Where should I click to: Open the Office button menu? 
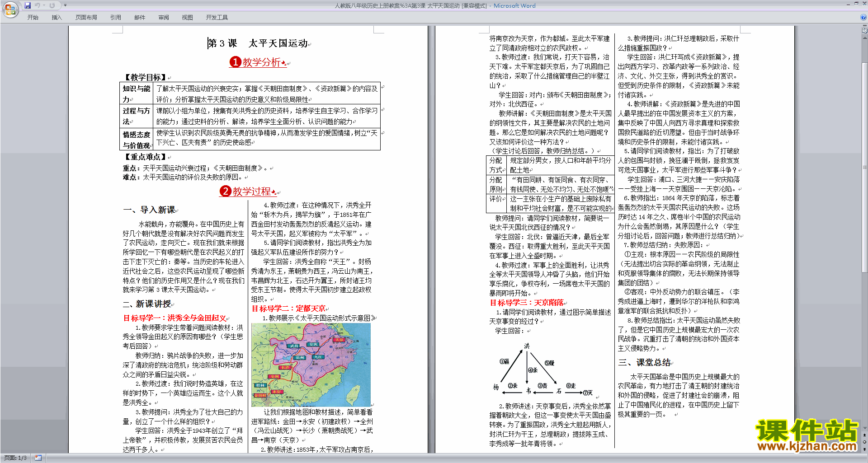(10, 9)
